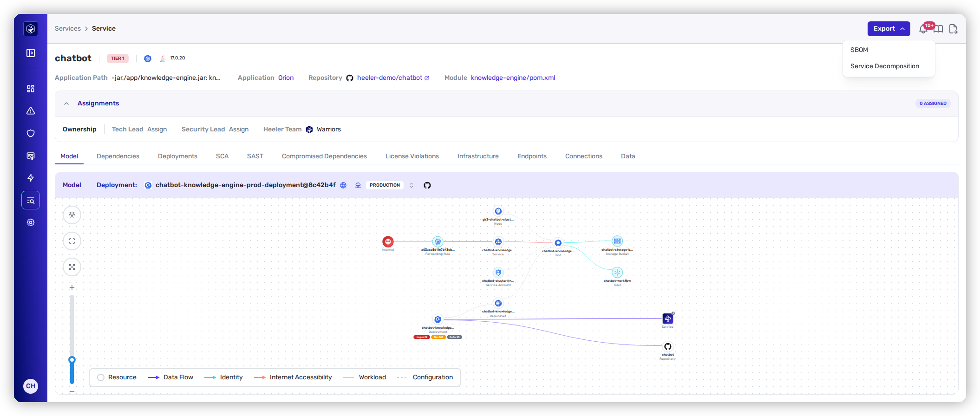Open the search catalog sidebar icon

point(31,200)
